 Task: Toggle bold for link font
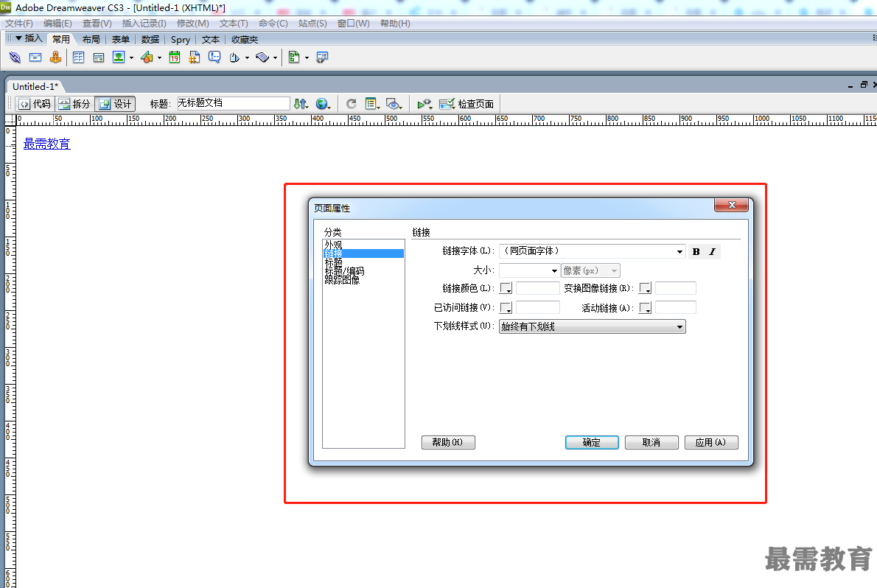click(x=696, y=252)
